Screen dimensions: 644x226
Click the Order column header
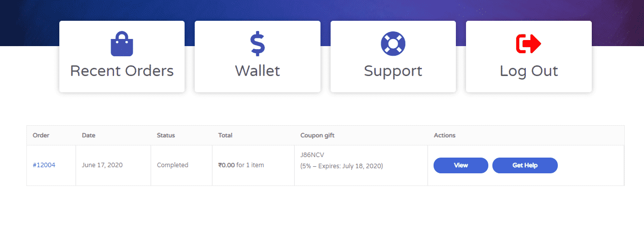41,135
